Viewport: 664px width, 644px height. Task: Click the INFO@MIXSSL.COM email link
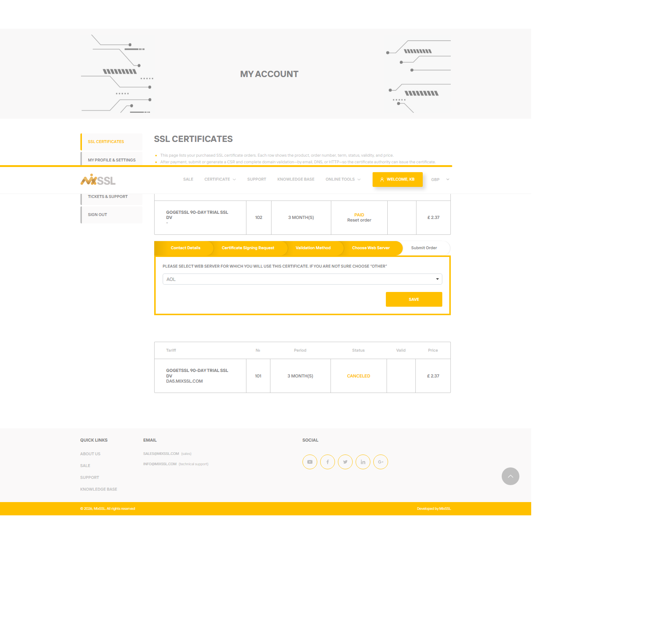(160, 464)
